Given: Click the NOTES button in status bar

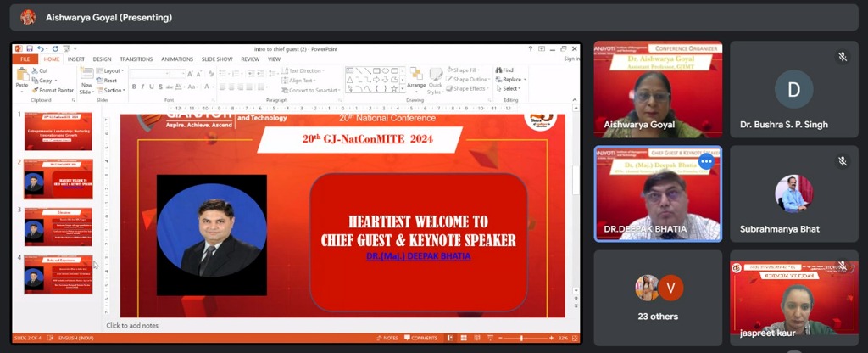Looking at the screenshot, I should coord(387,338).
